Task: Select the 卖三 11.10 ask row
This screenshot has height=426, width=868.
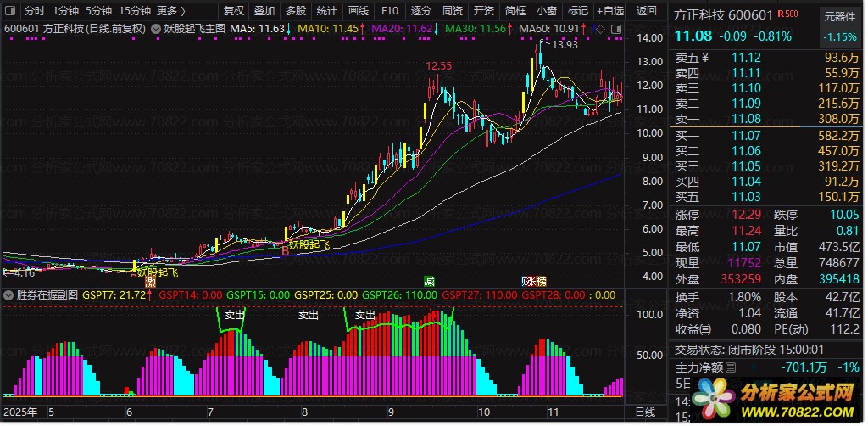Action: coord(767,88)
